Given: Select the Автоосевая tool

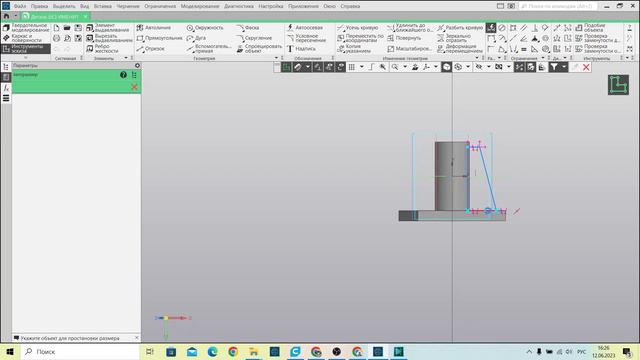Looking at the screenshot, I should [304, 28].
